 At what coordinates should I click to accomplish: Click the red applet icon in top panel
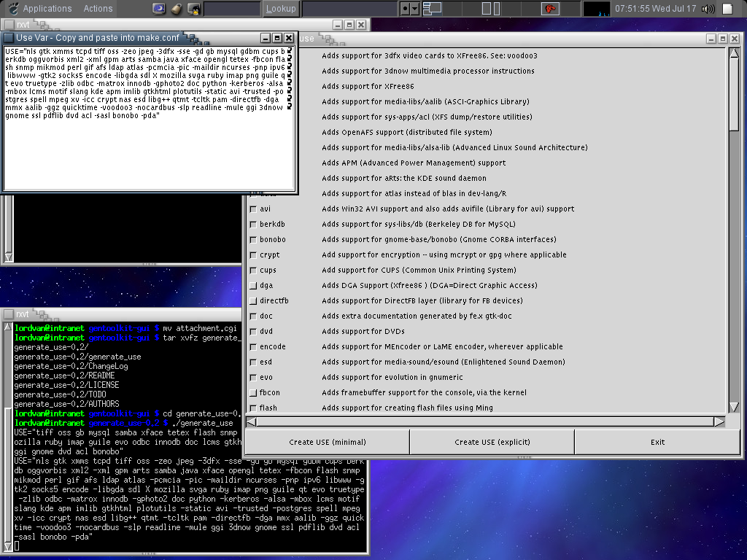coord(549,9)
